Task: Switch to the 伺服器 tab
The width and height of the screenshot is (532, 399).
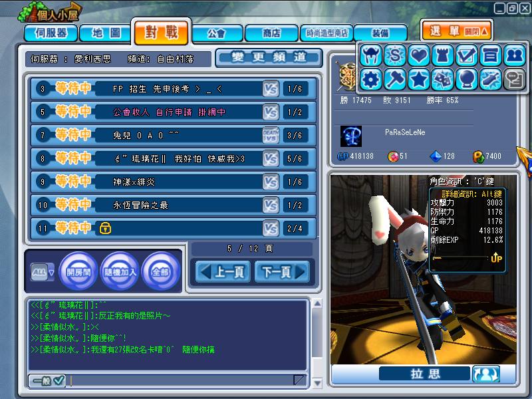Action: point(51,33)
